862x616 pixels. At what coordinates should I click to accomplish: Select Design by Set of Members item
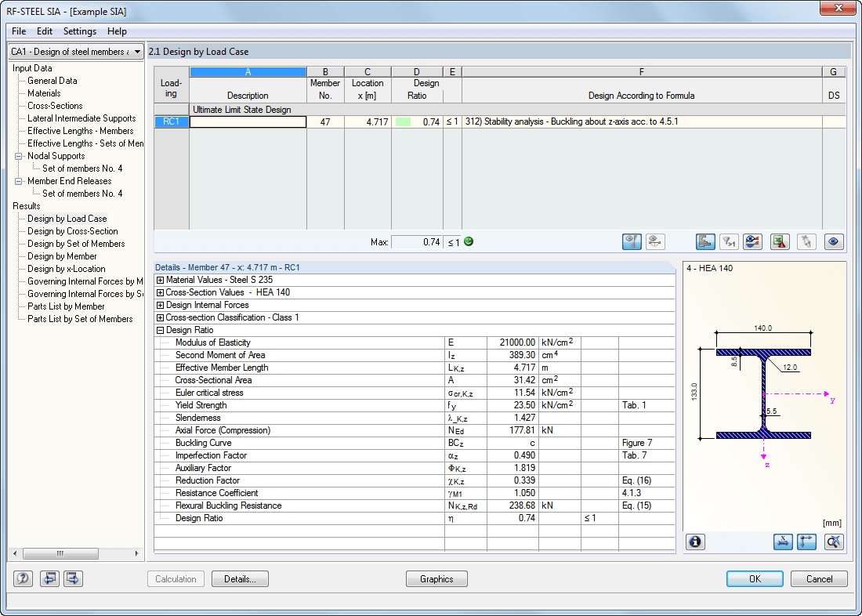click(x=76, y=245)
